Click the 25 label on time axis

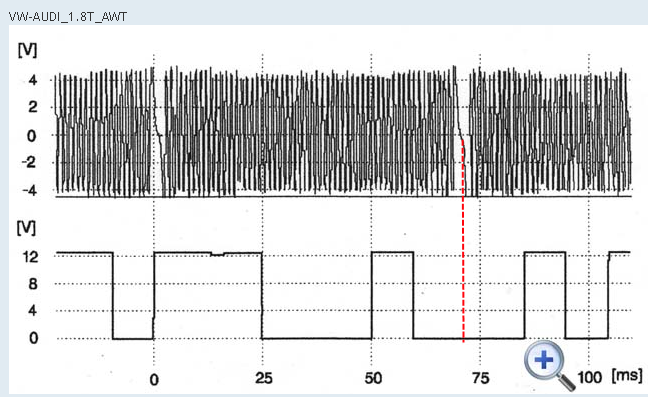point(264,378)
